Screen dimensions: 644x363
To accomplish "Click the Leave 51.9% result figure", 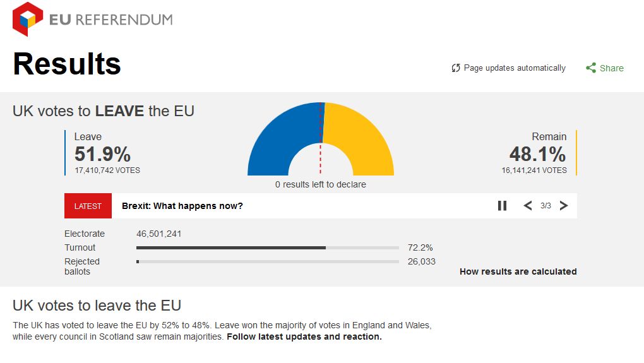I will [102, 154].
